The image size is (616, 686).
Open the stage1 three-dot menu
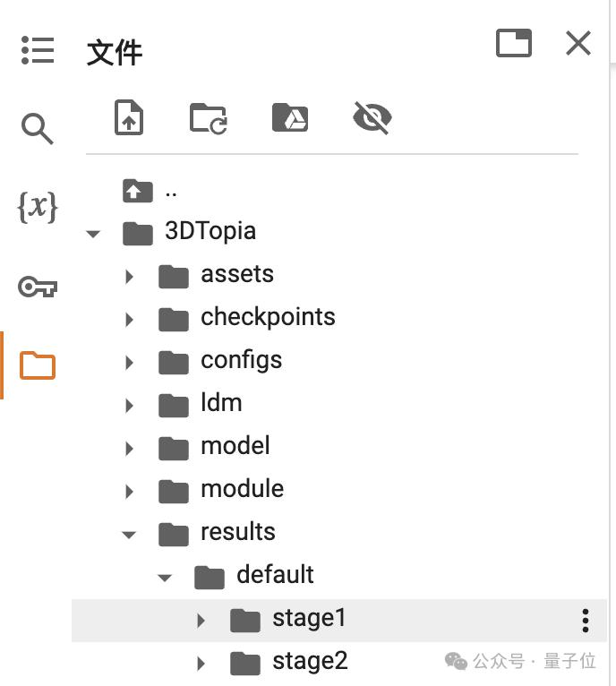pos(586,620)
